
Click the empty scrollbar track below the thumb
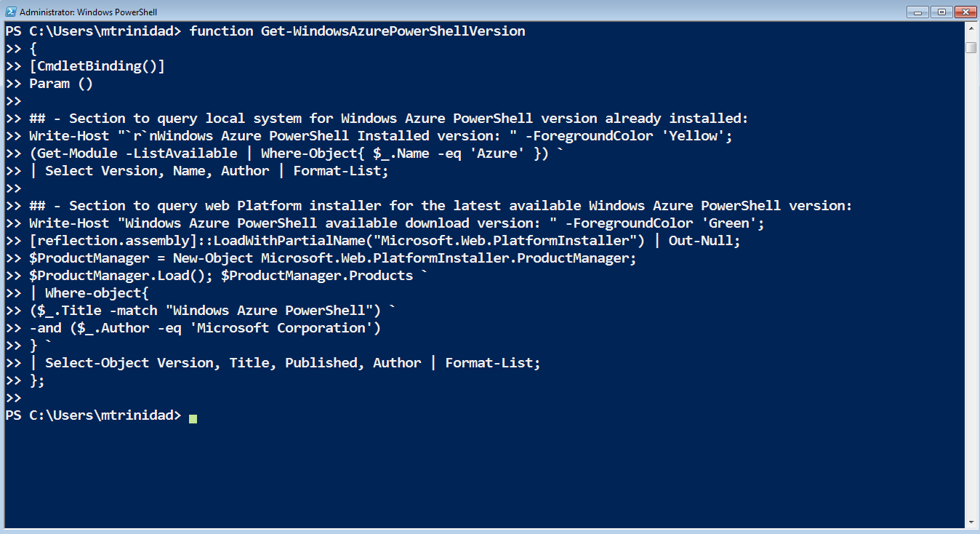point(971,284)
